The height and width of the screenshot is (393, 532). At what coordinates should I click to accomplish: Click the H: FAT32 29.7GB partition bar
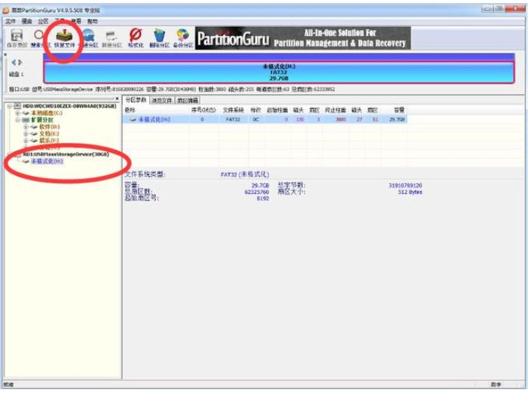point(279,72)
